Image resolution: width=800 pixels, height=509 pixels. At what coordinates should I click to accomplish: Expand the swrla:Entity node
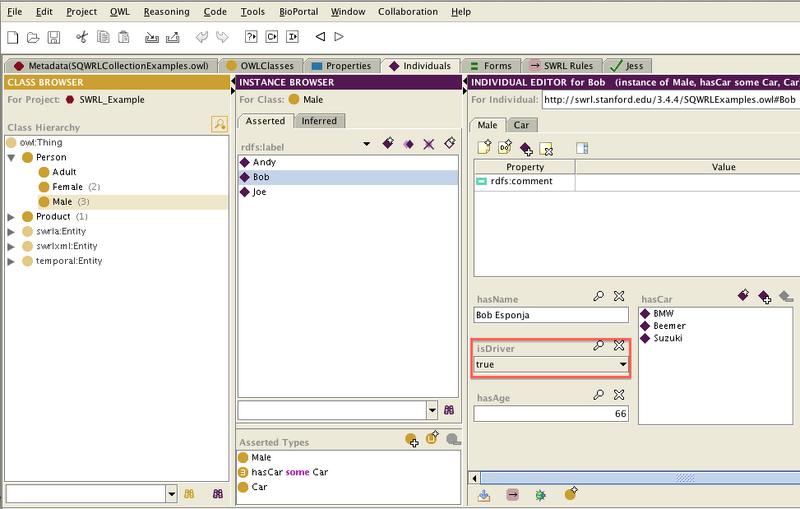pyautogui.click(x=11, y=232)
